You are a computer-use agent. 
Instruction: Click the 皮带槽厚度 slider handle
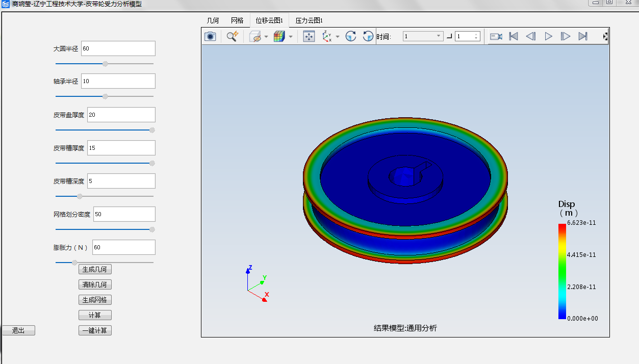[x=152, y=163]
